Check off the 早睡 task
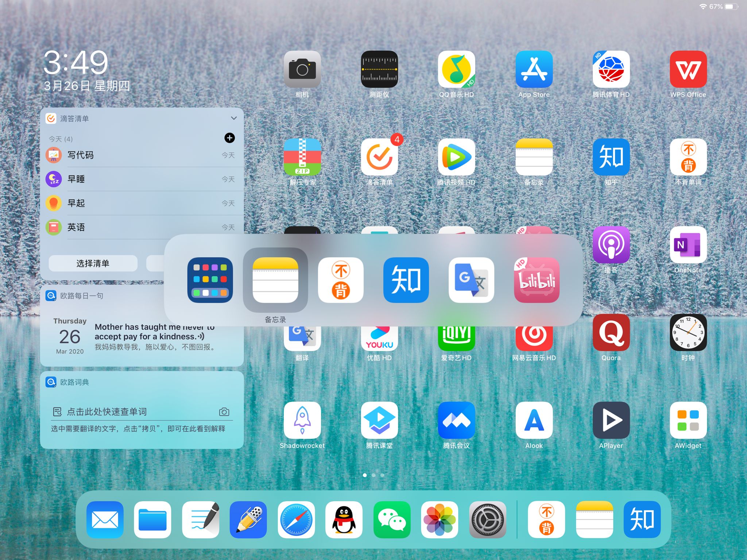This screenshot has height=560, width=747. coord(54,179)
